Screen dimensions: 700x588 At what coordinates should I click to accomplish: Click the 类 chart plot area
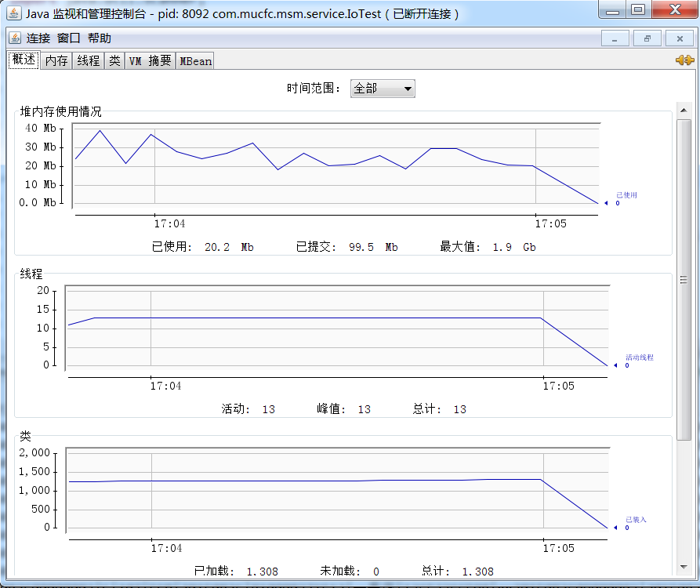pyautogui.click(x=338, y=490)
